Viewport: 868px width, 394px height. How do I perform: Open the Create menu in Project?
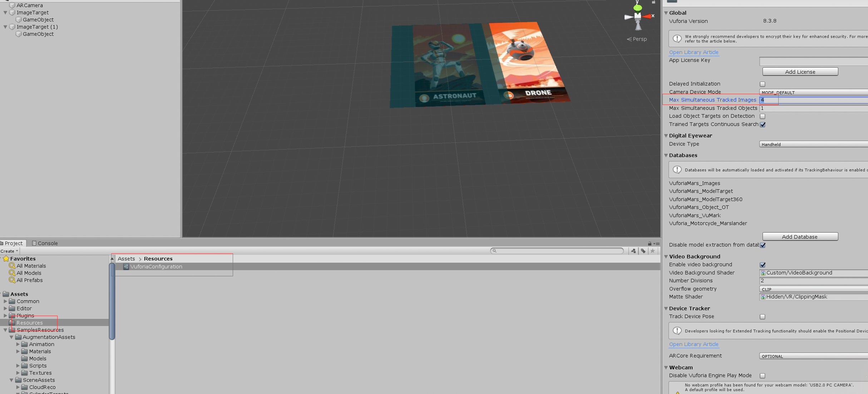tap(9, 251)
